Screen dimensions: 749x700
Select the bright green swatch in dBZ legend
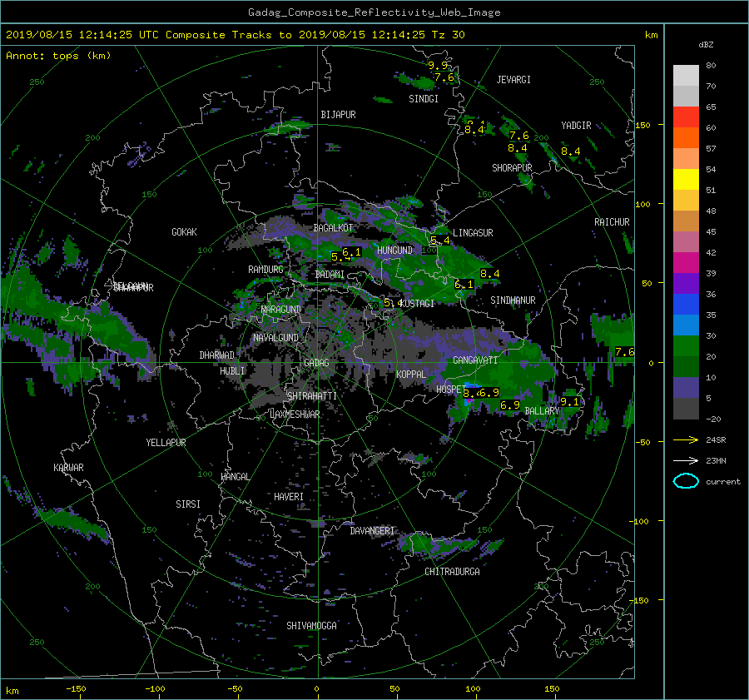(x=686, y=345)
